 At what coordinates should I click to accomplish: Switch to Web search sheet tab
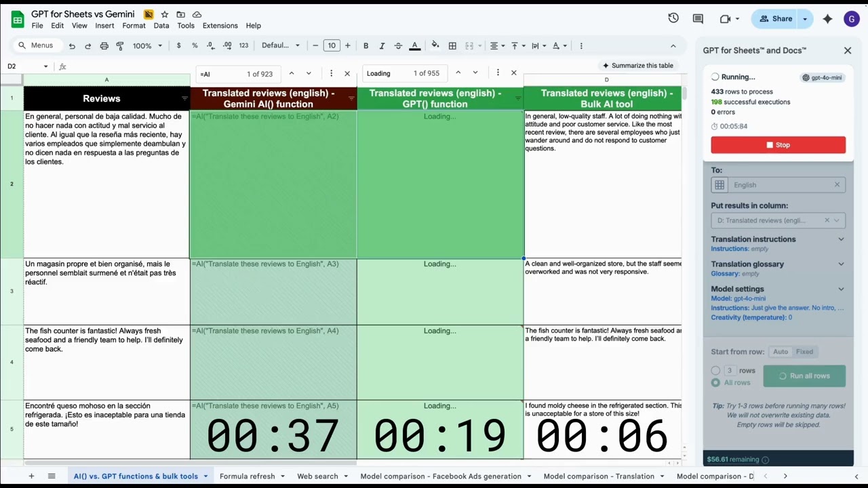pyautogui.click(x=322, y=476)
